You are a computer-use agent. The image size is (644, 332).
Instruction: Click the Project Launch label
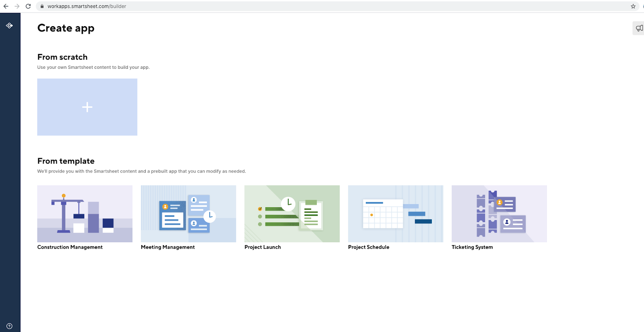pyautogui.click(x=263, y=247)
